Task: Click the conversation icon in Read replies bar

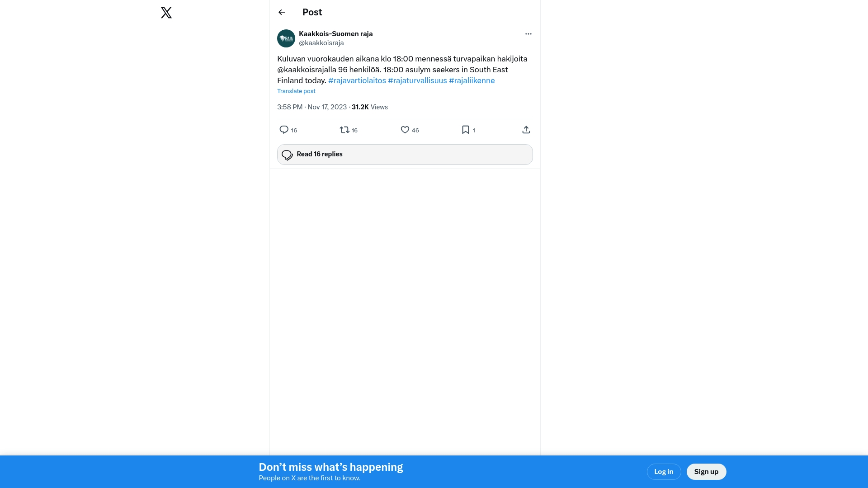Action: [x=287, y=155]
